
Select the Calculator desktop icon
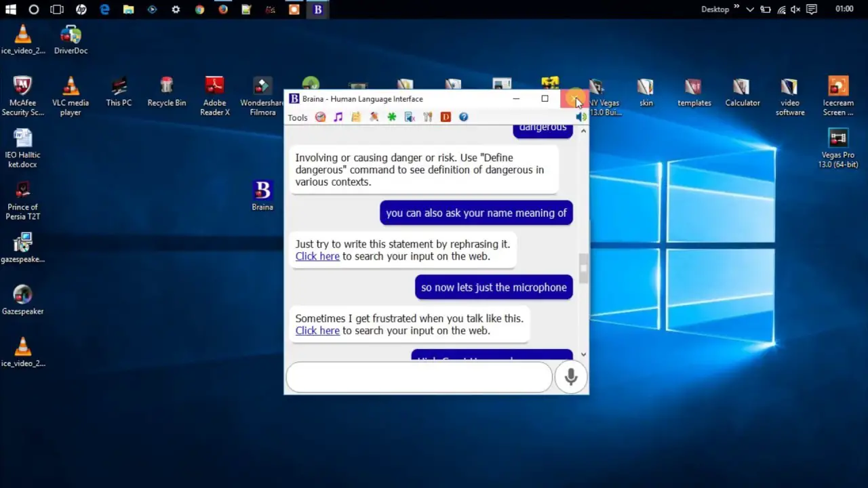point(742,91)
